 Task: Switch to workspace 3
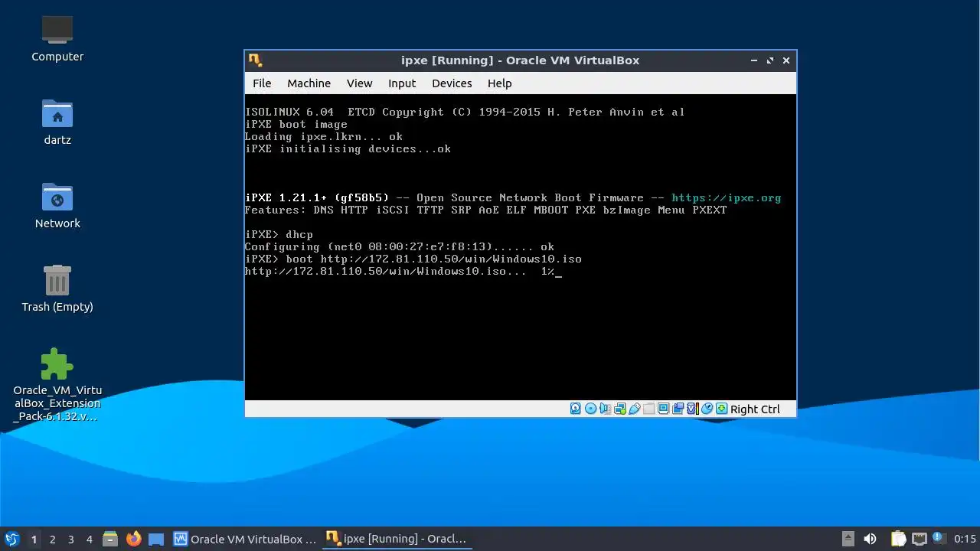tap(71, 540)
